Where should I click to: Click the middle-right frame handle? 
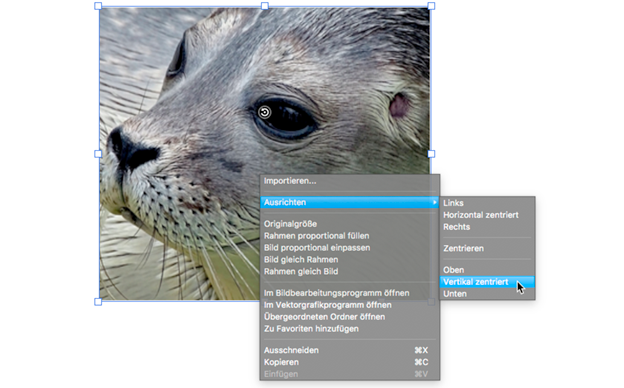point(431,154)
